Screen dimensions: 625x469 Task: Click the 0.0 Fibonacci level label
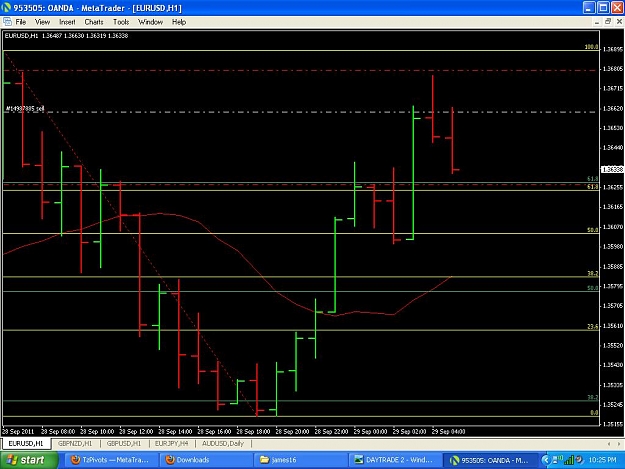pyautogui.click(x=594, y=412)
